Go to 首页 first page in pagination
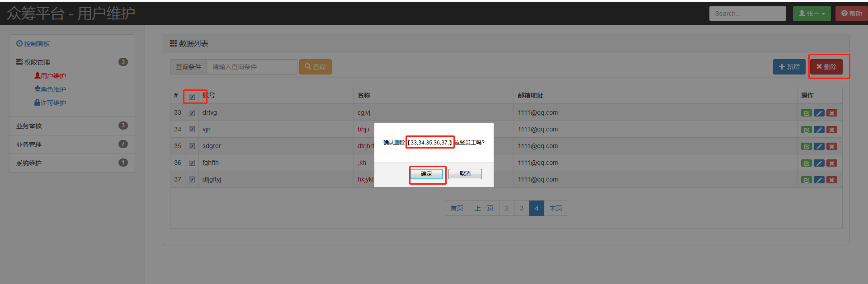The height and width of the screenshot is (284, 868). point(457,208)
